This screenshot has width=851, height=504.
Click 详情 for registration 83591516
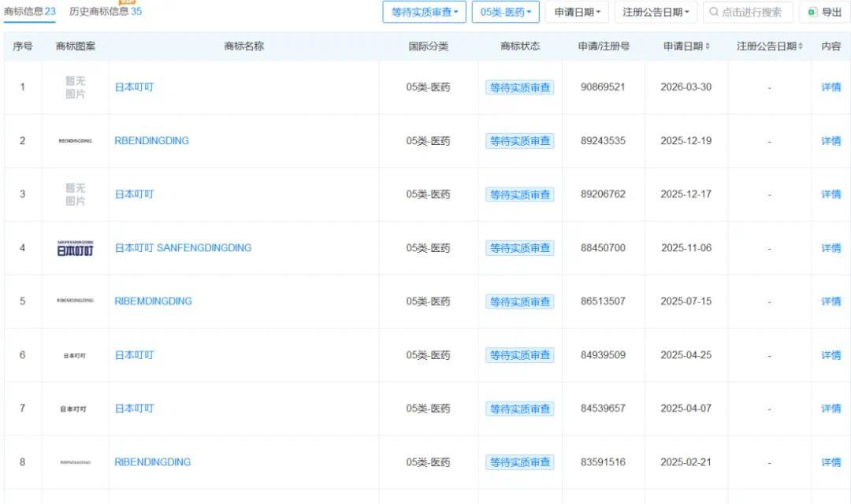point(831,462)
